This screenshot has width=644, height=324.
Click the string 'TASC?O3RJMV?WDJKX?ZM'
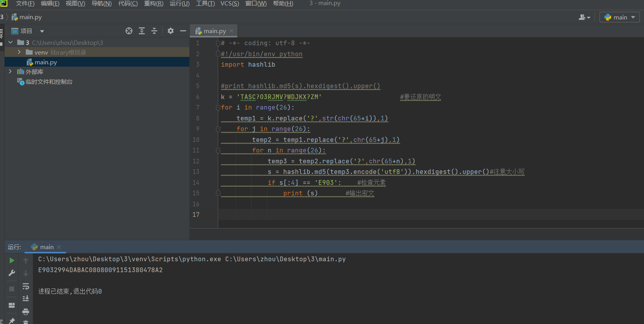279,97
